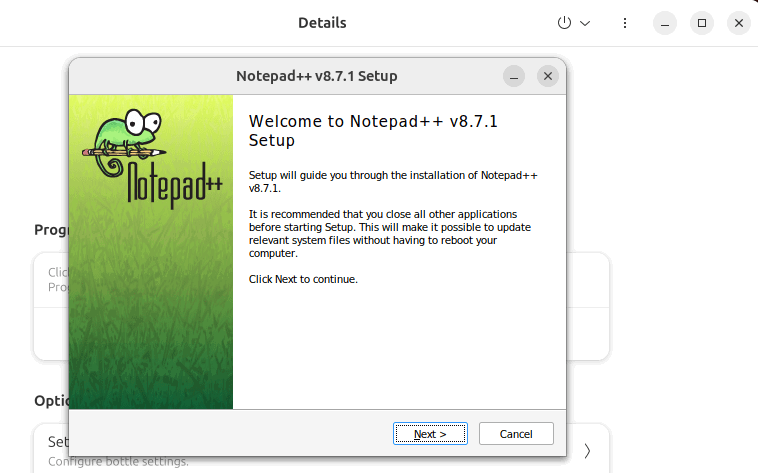This screenshot has height=473, width=758.
Task: Open the power options dropdown in the header
Action: [573, 23]
